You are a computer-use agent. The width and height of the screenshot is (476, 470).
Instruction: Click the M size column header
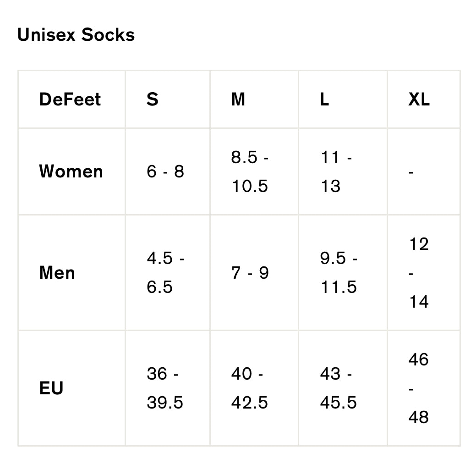click(238, 99)
